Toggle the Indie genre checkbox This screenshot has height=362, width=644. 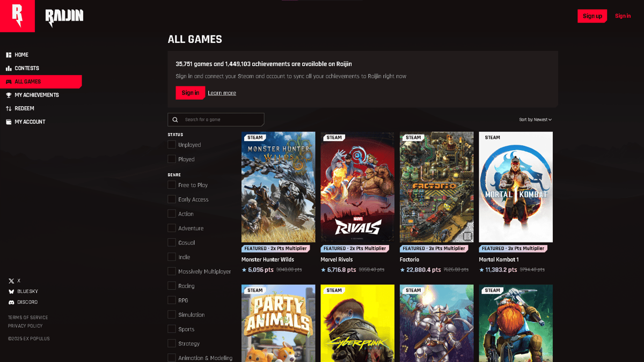click(172, 257)
